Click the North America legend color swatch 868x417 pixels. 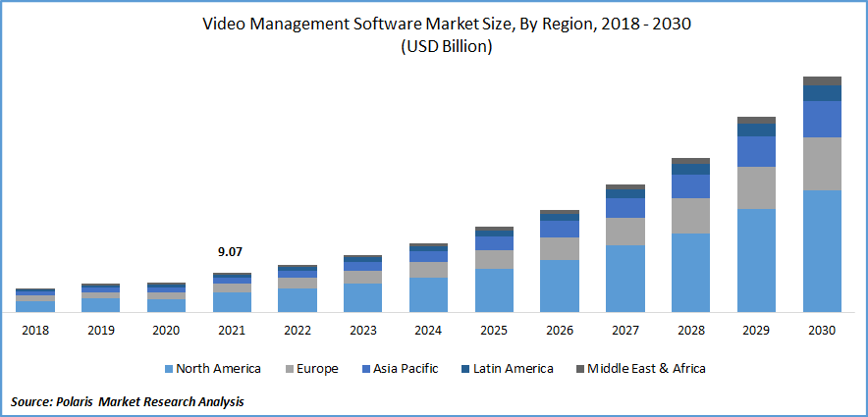(169, 369)
